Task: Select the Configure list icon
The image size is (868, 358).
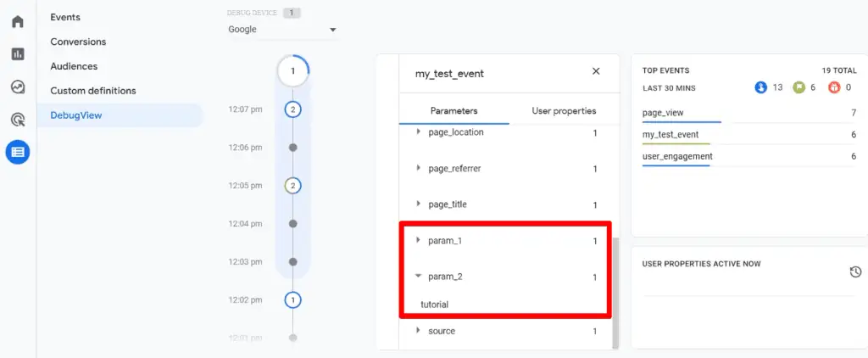Action: tap(18, 152)
